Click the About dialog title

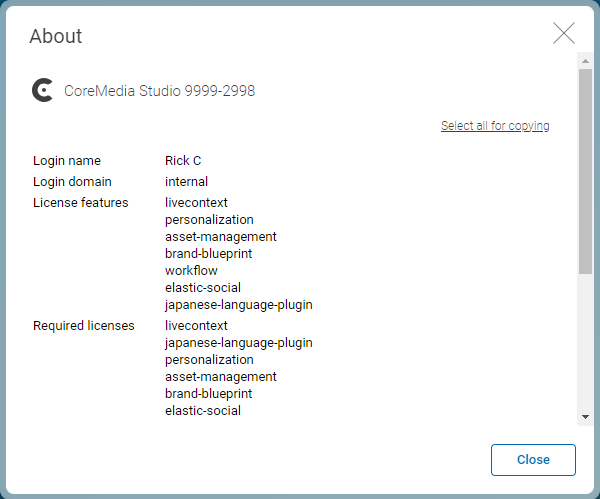(x=56, y=37)
